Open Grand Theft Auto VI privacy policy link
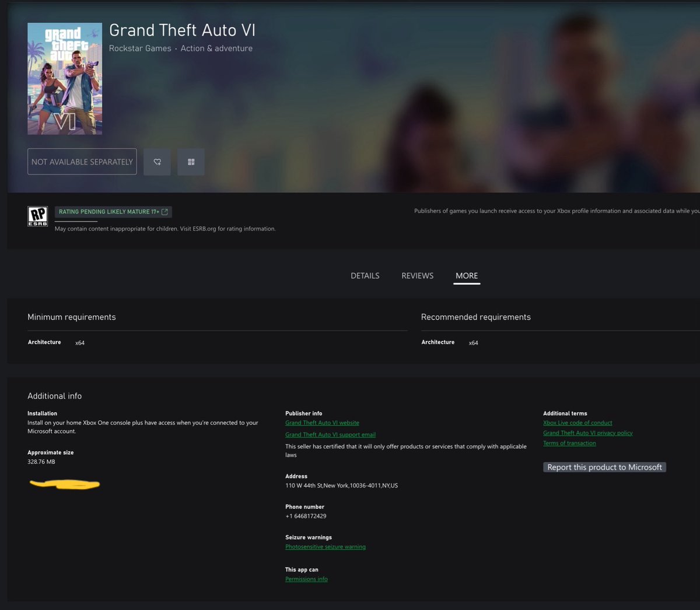 tap(588, 433)
